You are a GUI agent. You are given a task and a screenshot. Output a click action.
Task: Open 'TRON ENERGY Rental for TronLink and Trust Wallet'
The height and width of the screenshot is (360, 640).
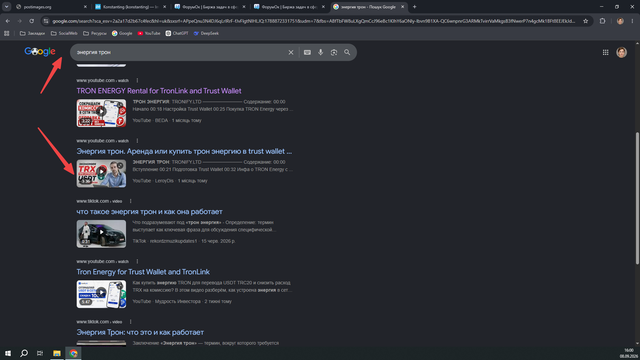coord(159,91)
